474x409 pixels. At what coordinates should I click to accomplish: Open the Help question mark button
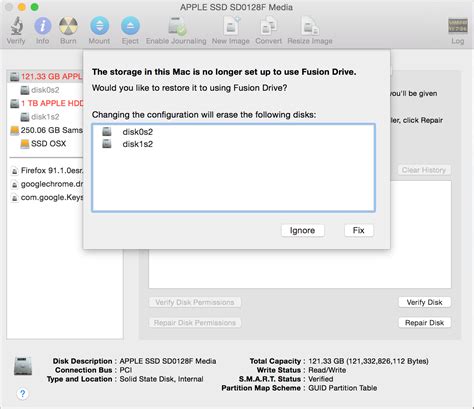click(22, 394)
